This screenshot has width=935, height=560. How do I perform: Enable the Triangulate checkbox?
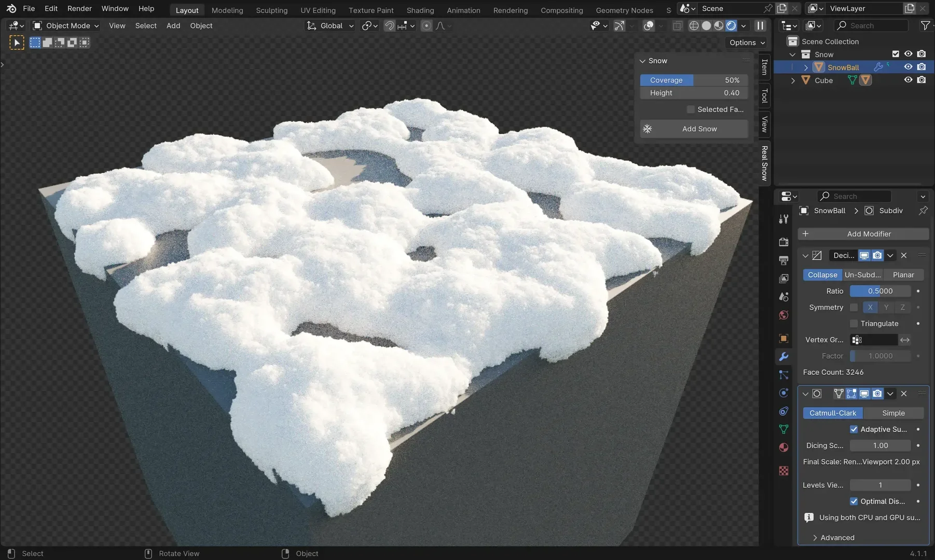click(x=854, y=324)
